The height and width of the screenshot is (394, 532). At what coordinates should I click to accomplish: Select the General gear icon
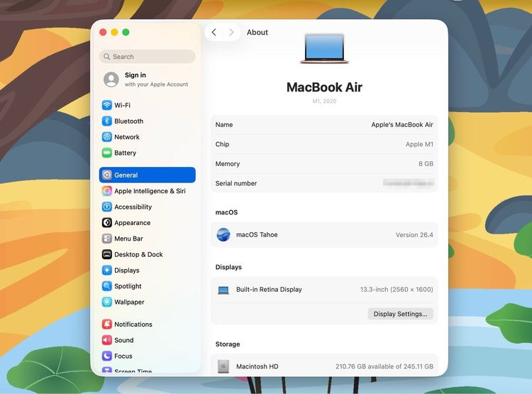click(x=107, y=175)
